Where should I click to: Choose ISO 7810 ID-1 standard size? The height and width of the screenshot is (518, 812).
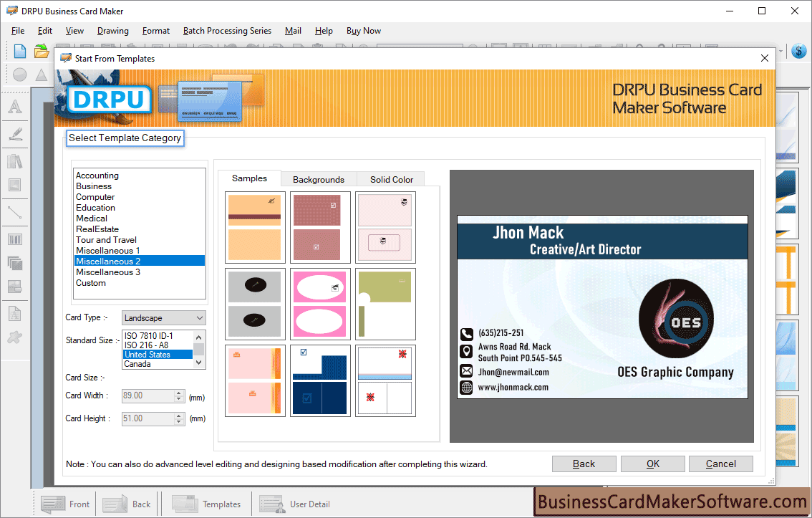158,336
